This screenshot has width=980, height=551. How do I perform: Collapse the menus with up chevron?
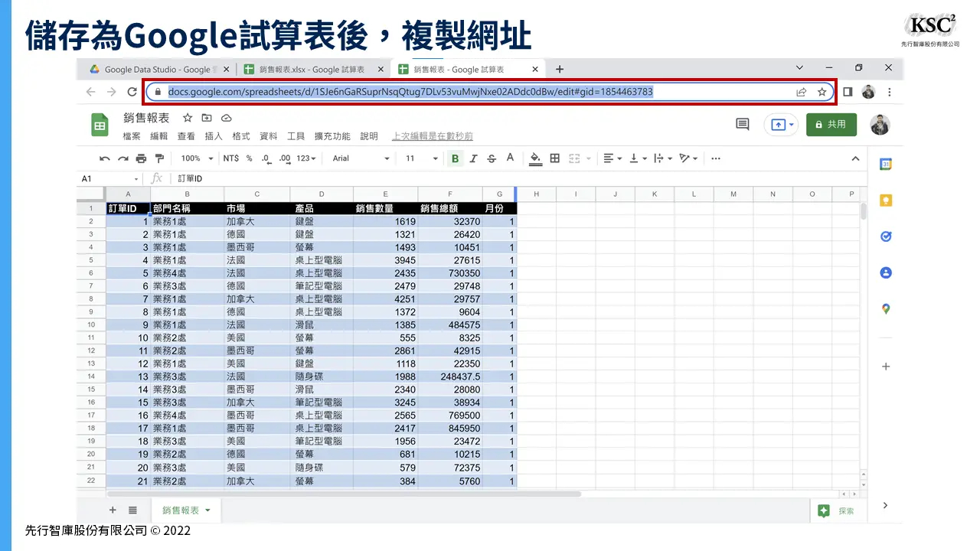tap(856, 158)
